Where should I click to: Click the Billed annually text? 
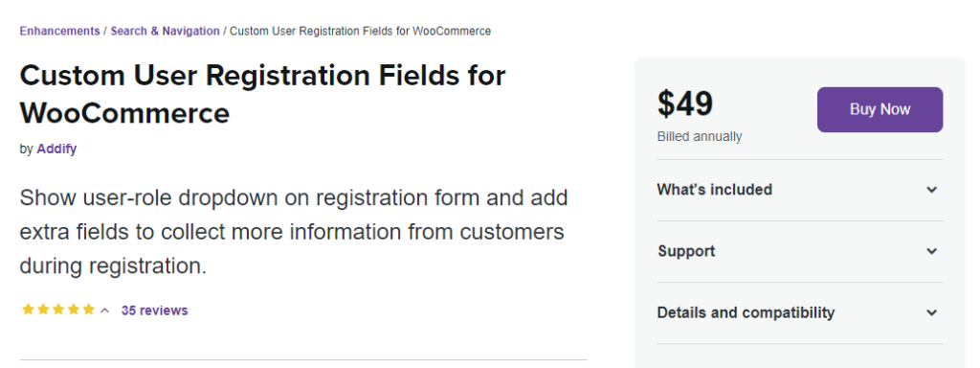tap(700, 136)
